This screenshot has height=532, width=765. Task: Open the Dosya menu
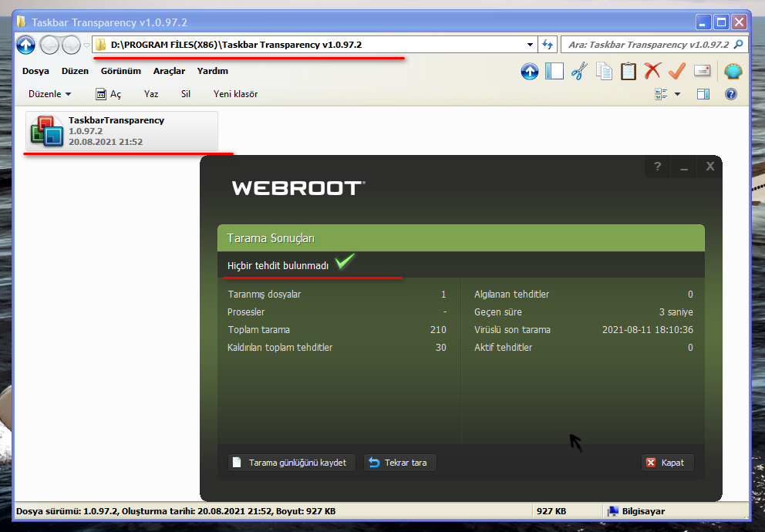point(35,71)
